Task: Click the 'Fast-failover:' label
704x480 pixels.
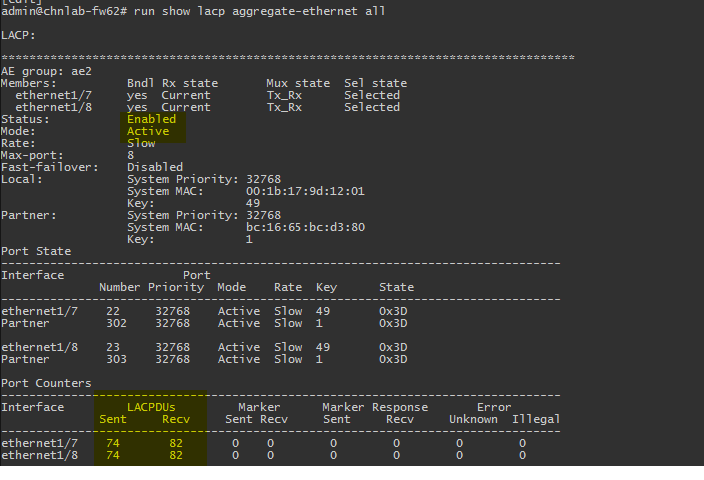Action: tap(48, 167)
